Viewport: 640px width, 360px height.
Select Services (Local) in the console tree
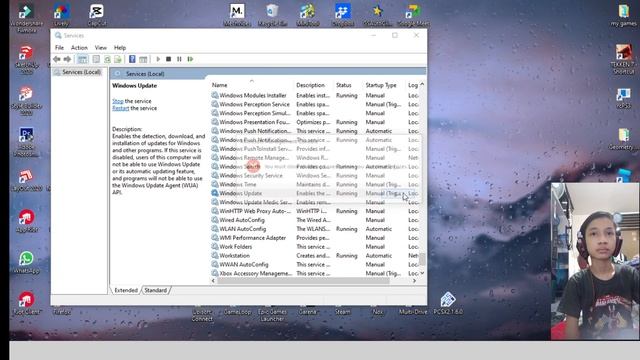[81, 72]
